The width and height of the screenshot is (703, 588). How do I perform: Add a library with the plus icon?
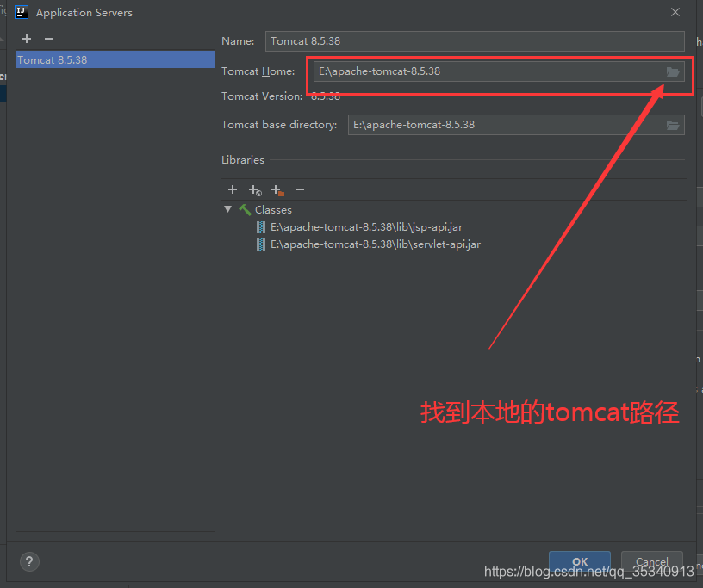(233, 189)
